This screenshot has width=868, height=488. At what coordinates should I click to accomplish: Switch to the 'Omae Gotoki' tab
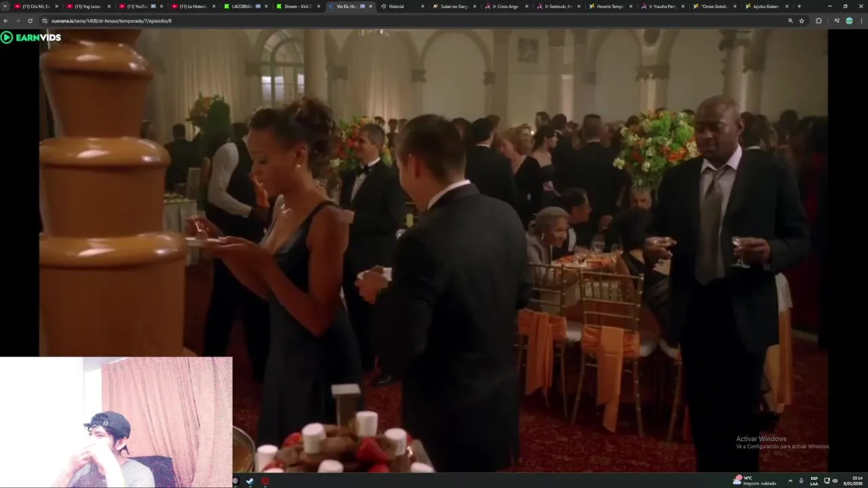[716, 6]
